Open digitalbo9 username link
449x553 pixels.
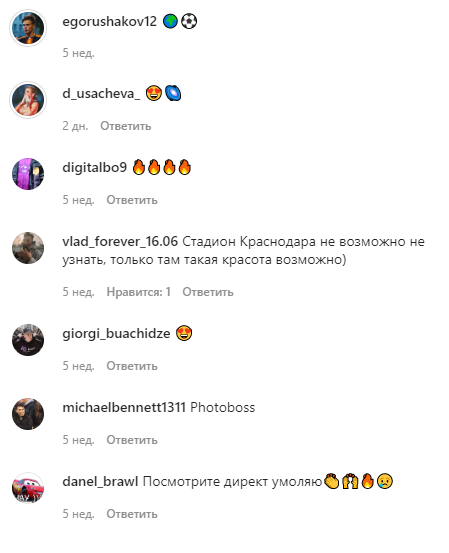(x=95, y=168)
